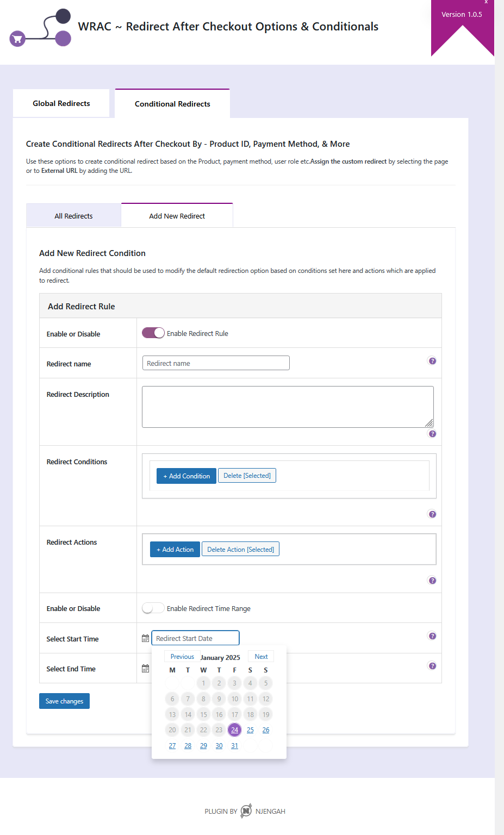The image size is (504, 835).
Task: Click the Njengah logo in the footer
Action: (246, 811)
